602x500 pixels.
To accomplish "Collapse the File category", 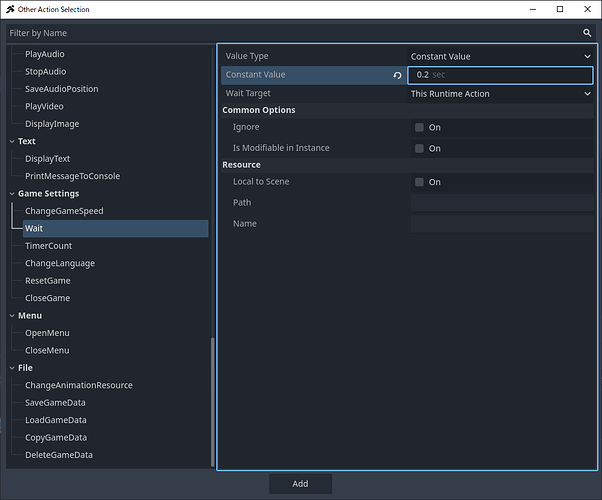I will coord(11,368).
